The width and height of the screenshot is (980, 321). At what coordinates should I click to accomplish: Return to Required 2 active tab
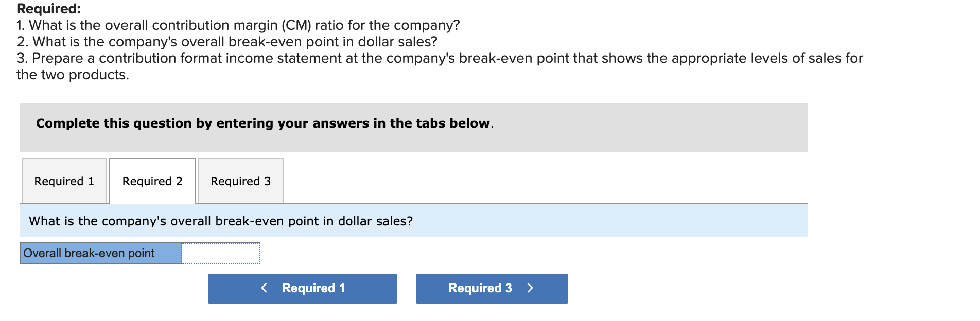point(152,181)
